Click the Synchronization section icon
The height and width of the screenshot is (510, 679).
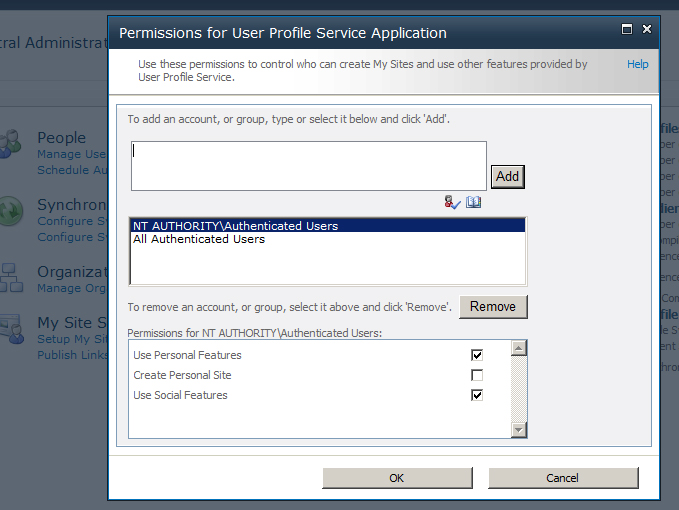pos(12,210)
